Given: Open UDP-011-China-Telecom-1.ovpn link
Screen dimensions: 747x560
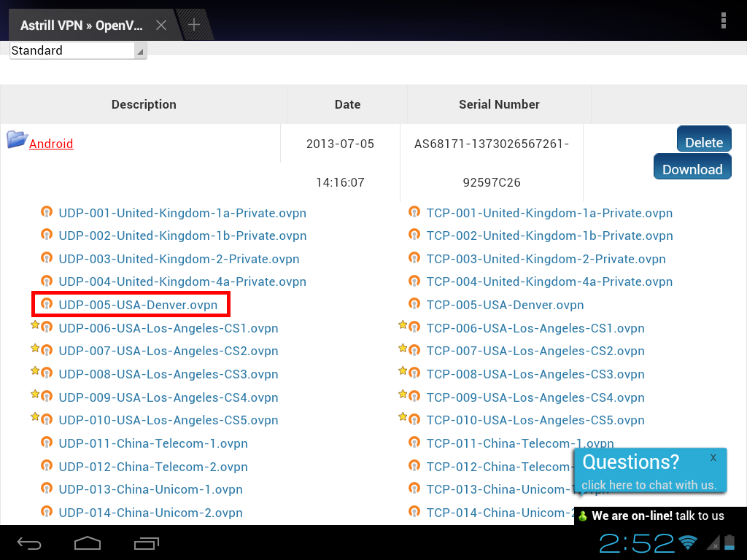Looking at the screenshot, I should (x=153, y=443).
